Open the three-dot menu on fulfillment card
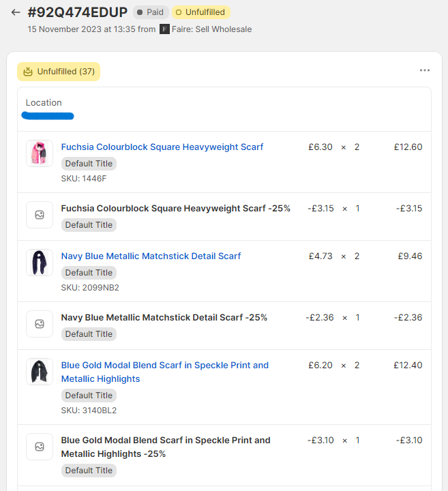This screenshot has width=448, height=491. [425, 70]
